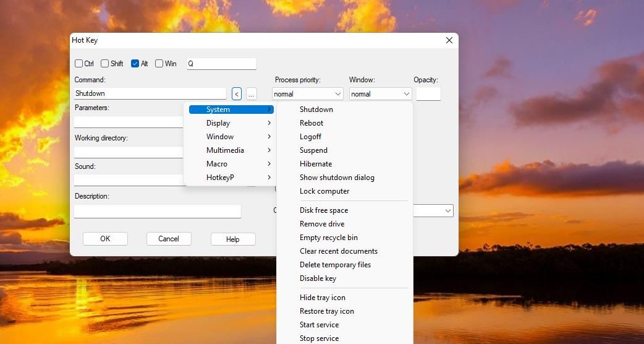The width and height of the screenshot is (644, 344).
Task: Click the Cancel button
Action: click(169, 239)
